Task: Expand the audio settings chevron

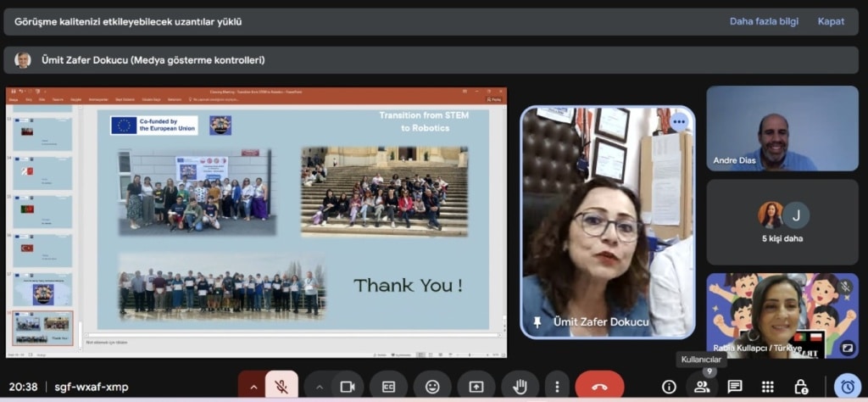Action: pos(253,387)
